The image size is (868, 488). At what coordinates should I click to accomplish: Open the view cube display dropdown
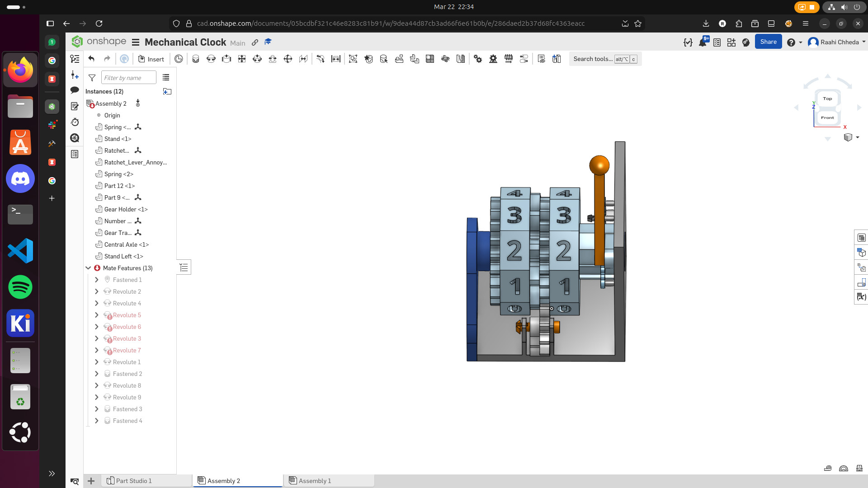pyautogui.click(x=857, y=137)
